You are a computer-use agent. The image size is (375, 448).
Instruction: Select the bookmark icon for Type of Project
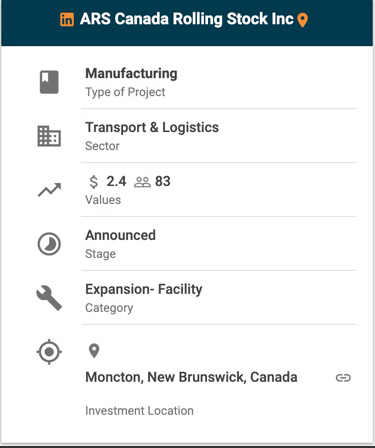tap(49, 82)
